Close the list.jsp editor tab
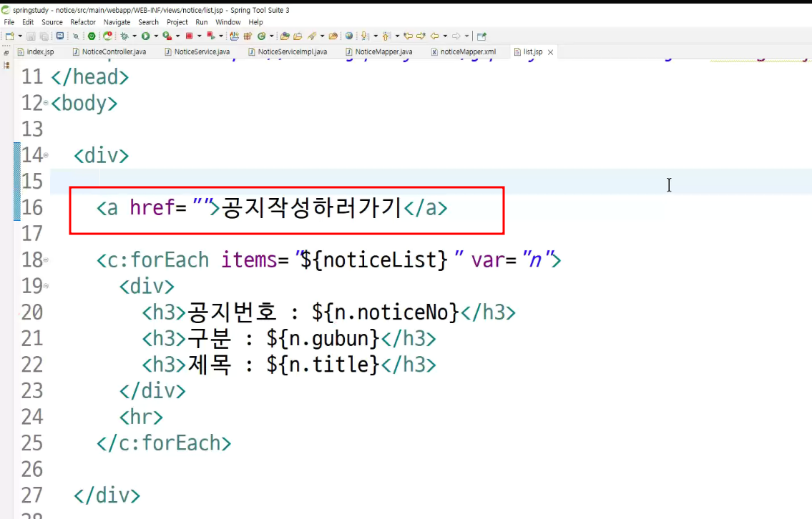812x519 pixels. click(550, 52)
